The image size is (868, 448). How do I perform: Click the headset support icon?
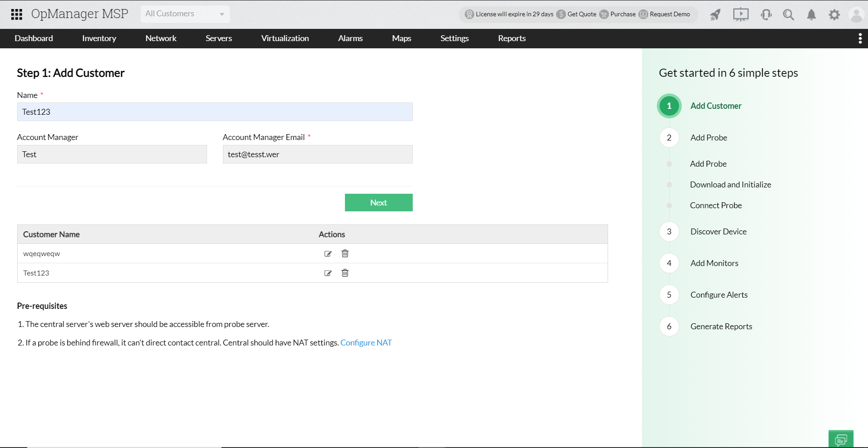[x=766, y=14]
